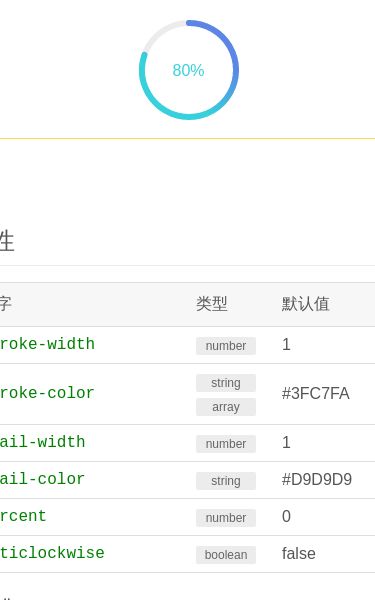This screenshot has height=600, width=375.
Task: Select the rcent property name
Action: pos(23,517)
